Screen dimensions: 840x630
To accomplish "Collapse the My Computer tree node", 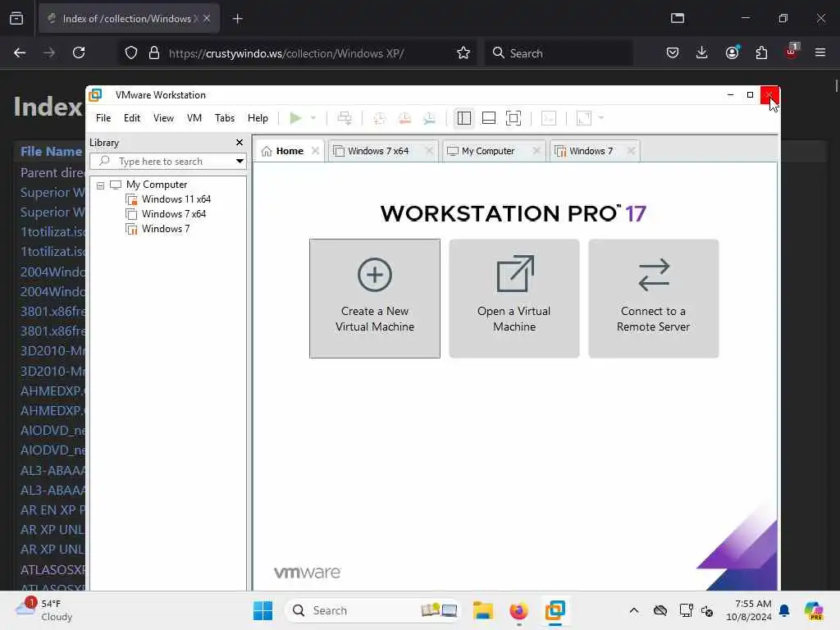I will pos(100,185).
